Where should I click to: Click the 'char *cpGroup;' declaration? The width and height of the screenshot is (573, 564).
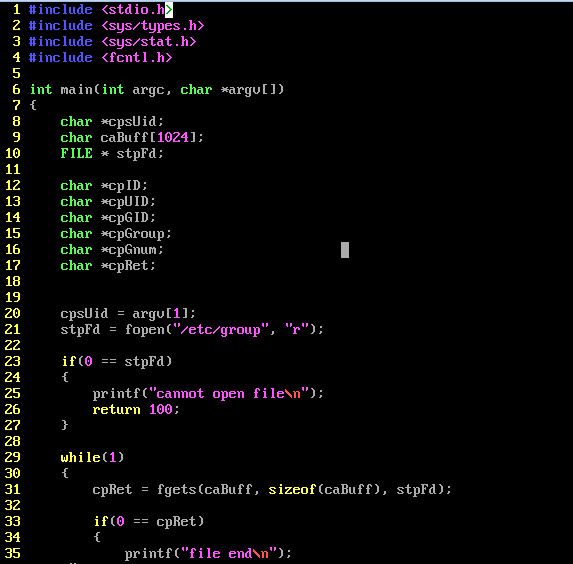(x=116, y=234)
